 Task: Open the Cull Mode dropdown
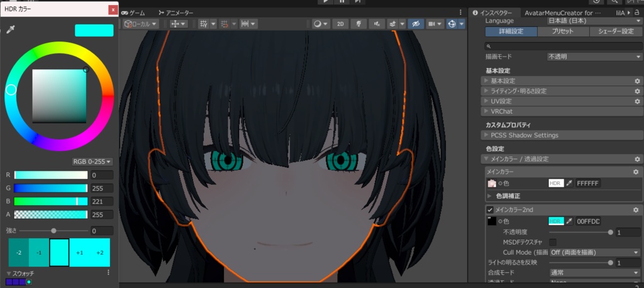(x=594, y=252)
